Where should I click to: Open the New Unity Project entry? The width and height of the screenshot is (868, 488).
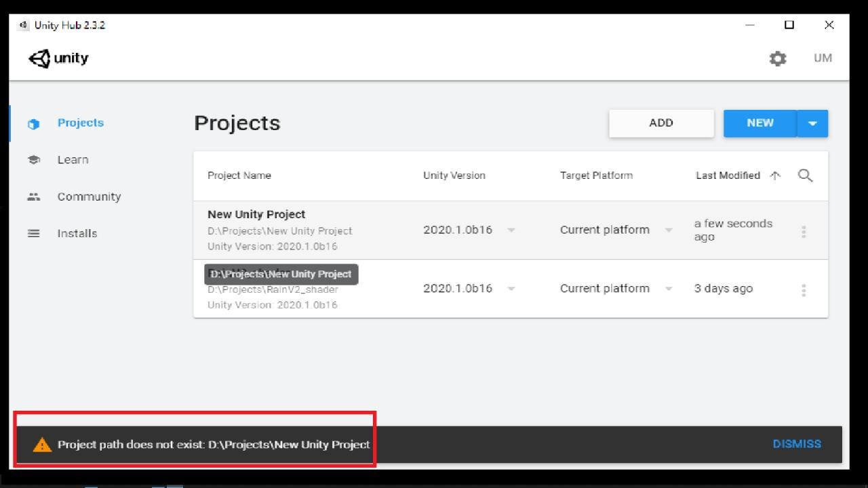(x=256, y=215)
